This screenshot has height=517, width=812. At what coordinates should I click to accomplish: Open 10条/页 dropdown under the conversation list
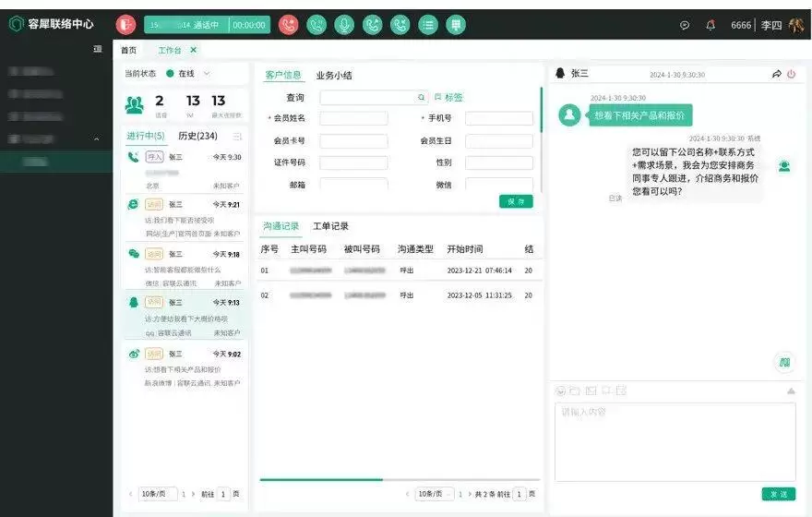(x=156, y=494)
